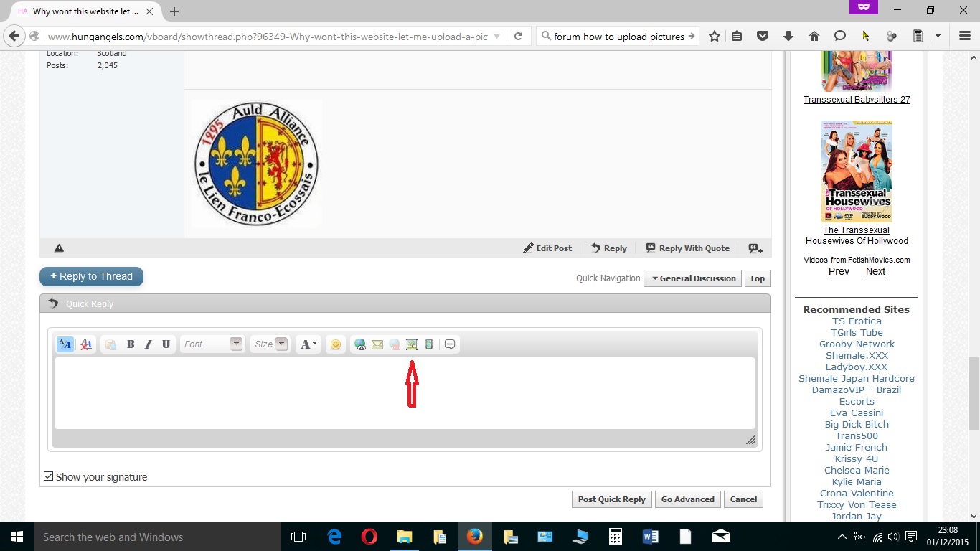
Task: Click the Insert Link globe icon
Action: (360, 344)
